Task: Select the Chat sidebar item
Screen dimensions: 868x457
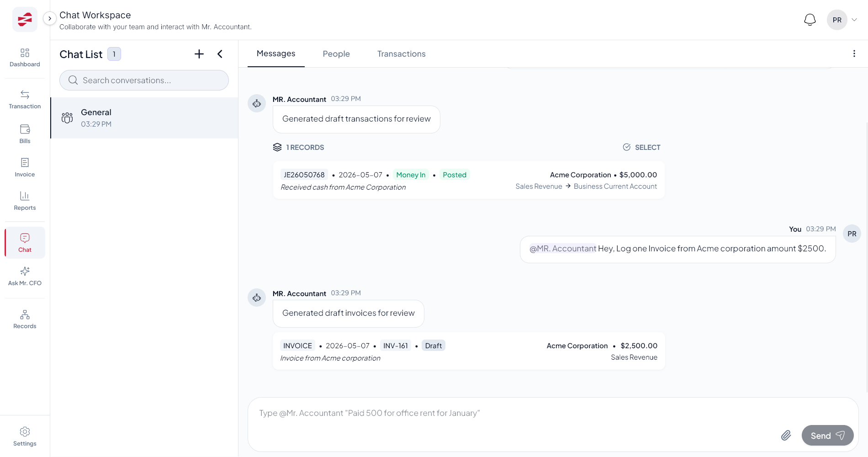Action: point(25,243)
